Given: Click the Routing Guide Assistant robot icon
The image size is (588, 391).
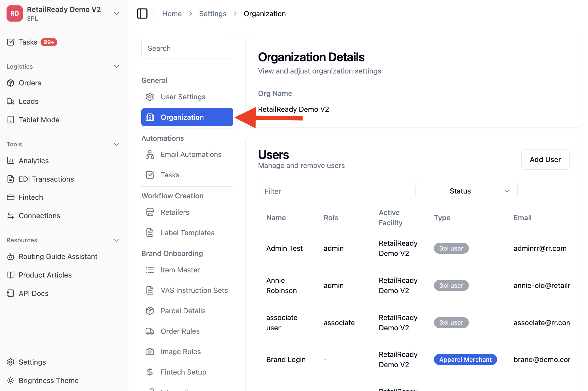Looking at the screenshot, I should pyautogui.click(x=10, y=257).
